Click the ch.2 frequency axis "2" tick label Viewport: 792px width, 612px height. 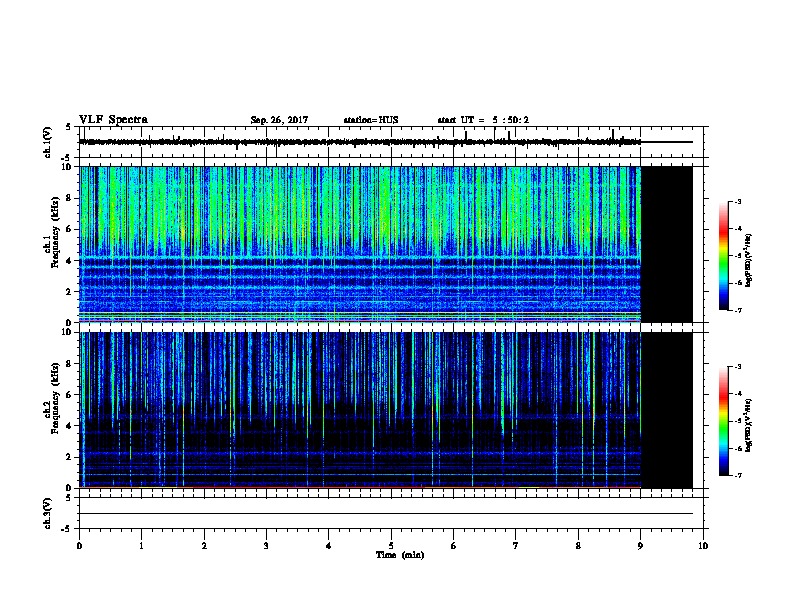tap(69, 457)
